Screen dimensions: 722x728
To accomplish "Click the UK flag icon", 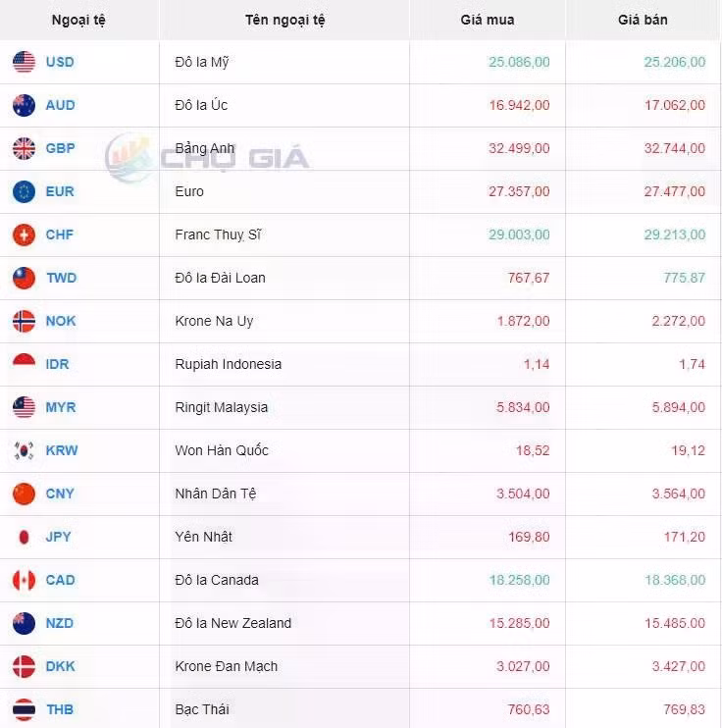I will 25,148.
